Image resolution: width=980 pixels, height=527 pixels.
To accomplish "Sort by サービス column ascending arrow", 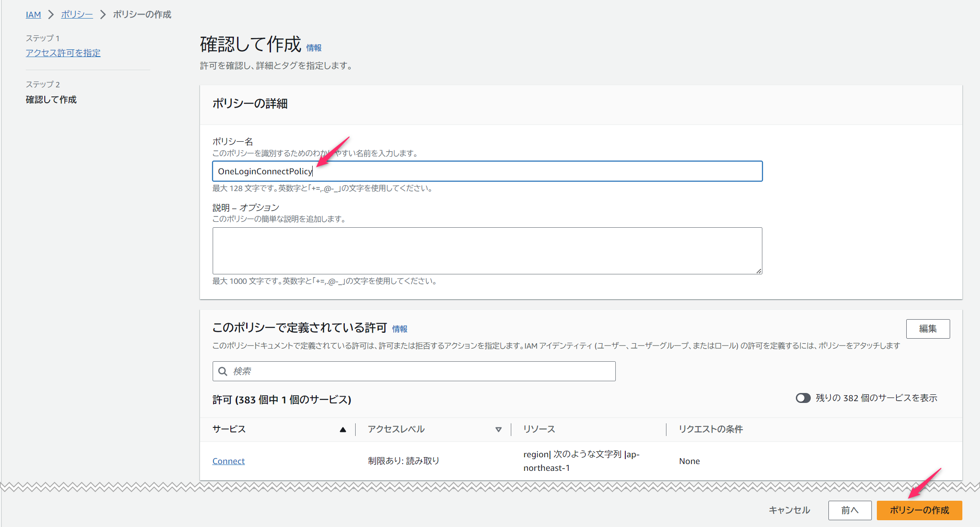I will pos(343,429).
